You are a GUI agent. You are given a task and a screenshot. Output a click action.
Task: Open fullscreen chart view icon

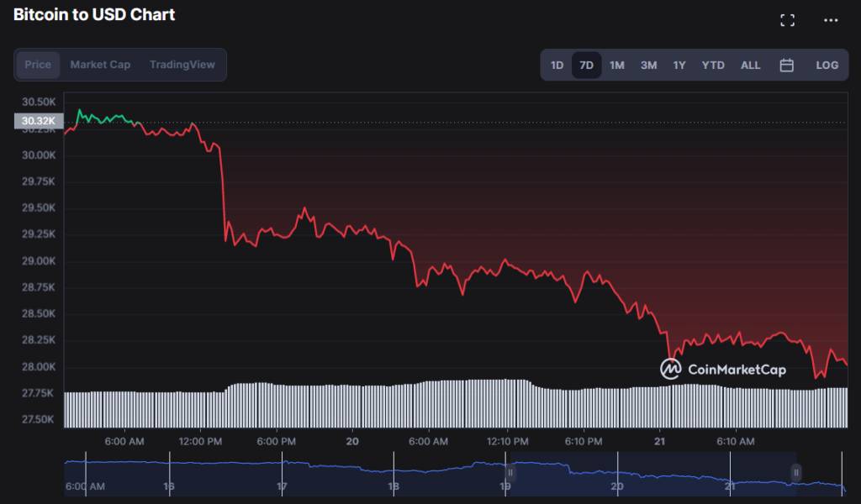787,19
